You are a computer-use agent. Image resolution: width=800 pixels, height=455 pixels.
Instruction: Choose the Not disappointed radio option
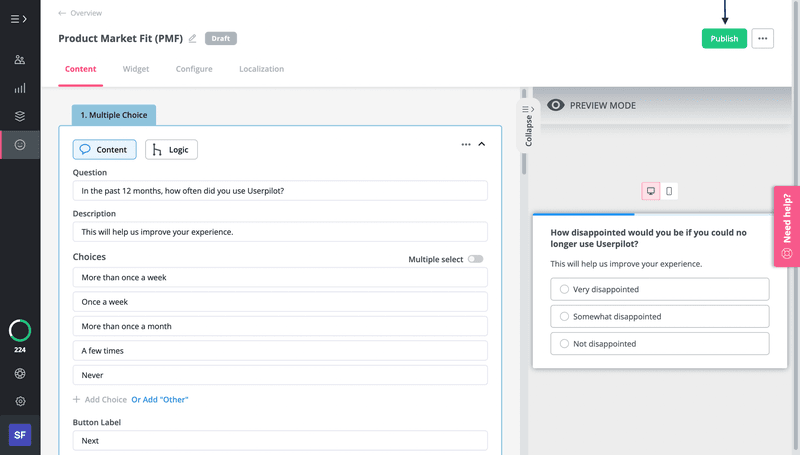[565, 343]
